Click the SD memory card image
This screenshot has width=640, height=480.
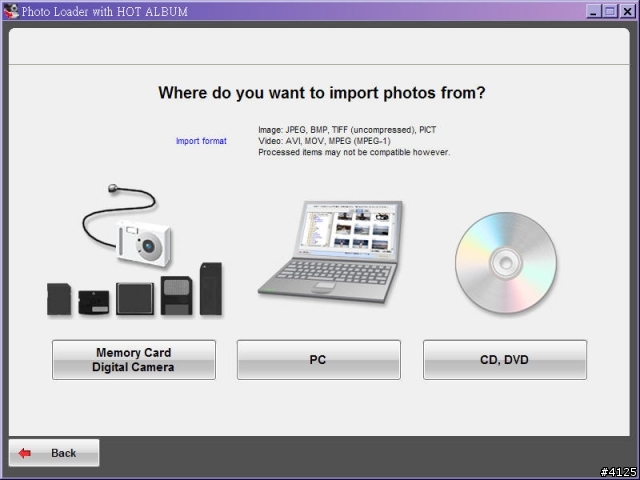[59, 299]
